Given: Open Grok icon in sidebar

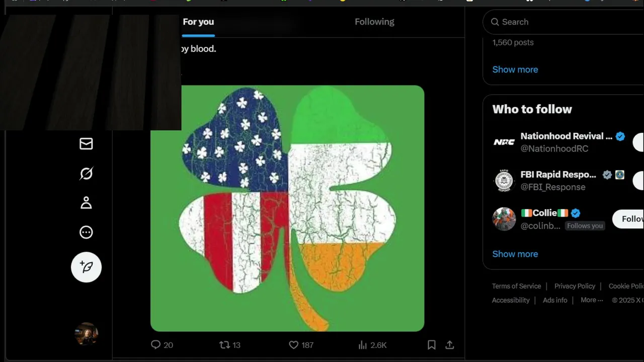Looking at the screenshot, I should point(86,173).
